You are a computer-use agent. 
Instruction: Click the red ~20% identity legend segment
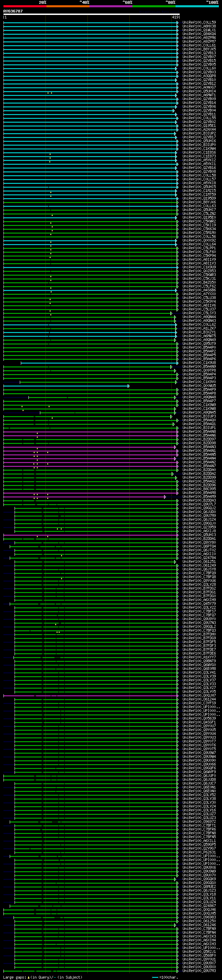25,6
